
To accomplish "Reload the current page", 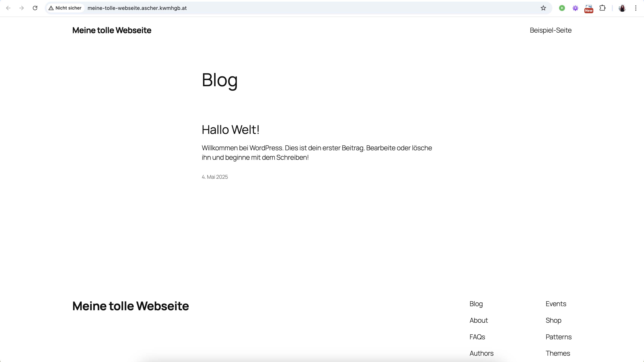I will [35, 8].
